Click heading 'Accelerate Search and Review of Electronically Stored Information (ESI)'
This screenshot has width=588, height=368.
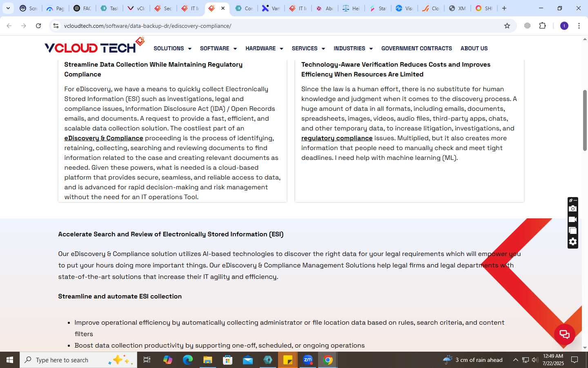click(x=171, y=234)
